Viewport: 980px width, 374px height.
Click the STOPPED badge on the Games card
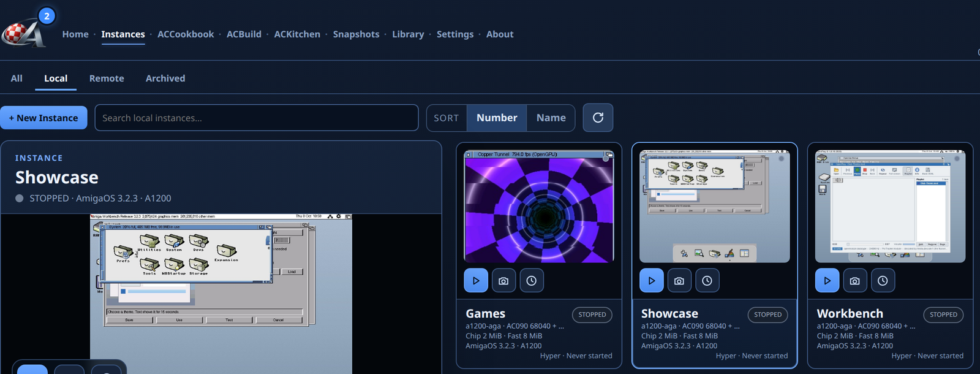[x=592, y=315]
